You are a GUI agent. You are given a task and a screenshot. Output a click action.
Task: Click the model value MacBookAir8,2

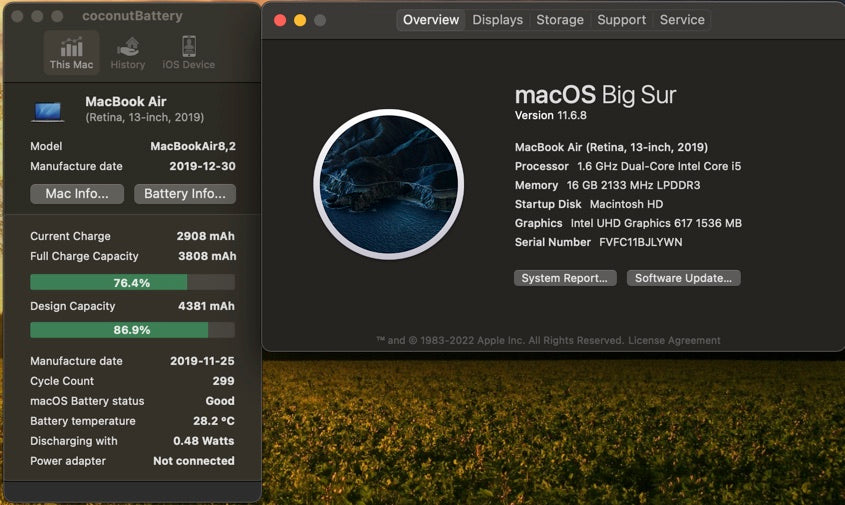tap(193, 146)
